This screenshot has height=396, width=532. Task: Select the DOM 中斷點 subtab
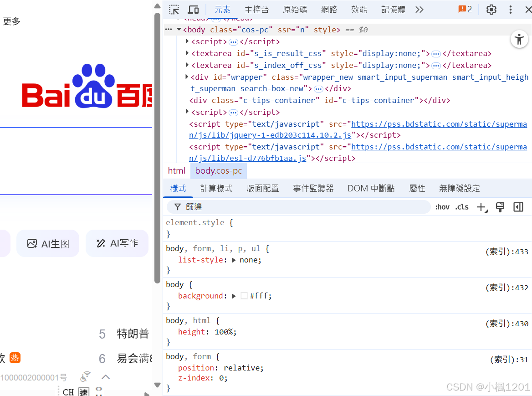pyautogui.click(x=371, y=188)
